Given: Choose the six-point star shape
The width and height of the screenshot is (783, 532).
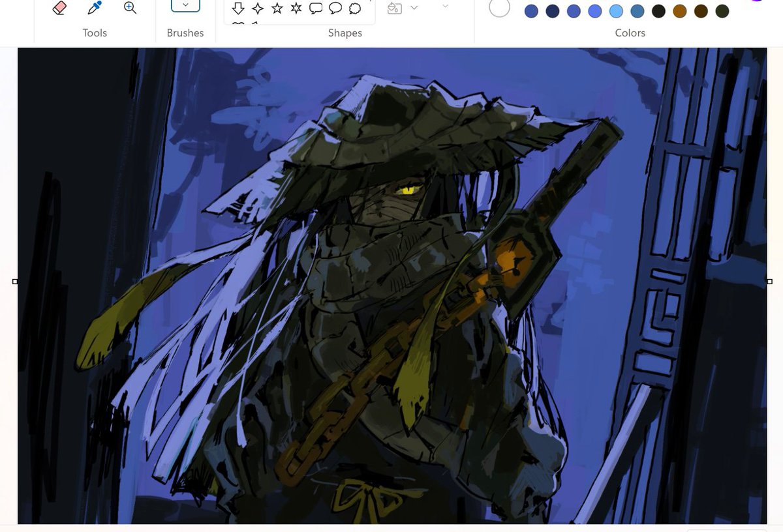Looking at the screenshot, I should click(296, 8).
